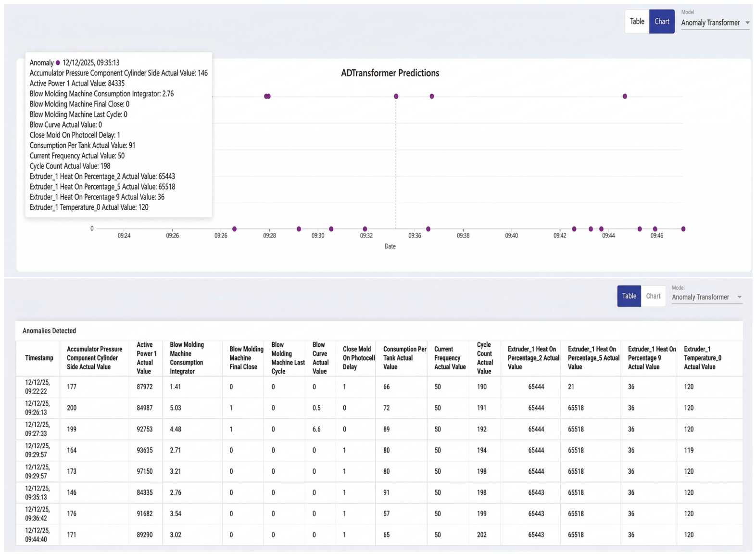This screenshot has height=555, width=756.
Task: Click the Timestamp column header
Action: (x=39, y=358)
